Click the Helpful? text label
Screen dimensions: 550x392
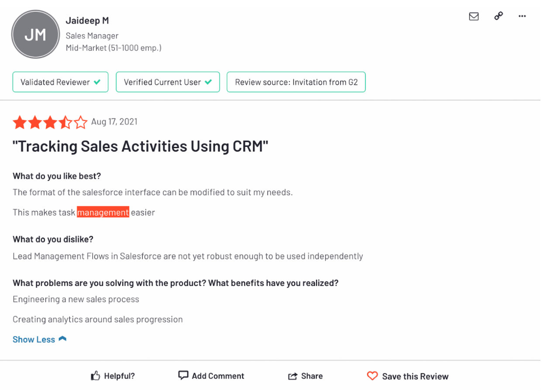tap(119, 376)
